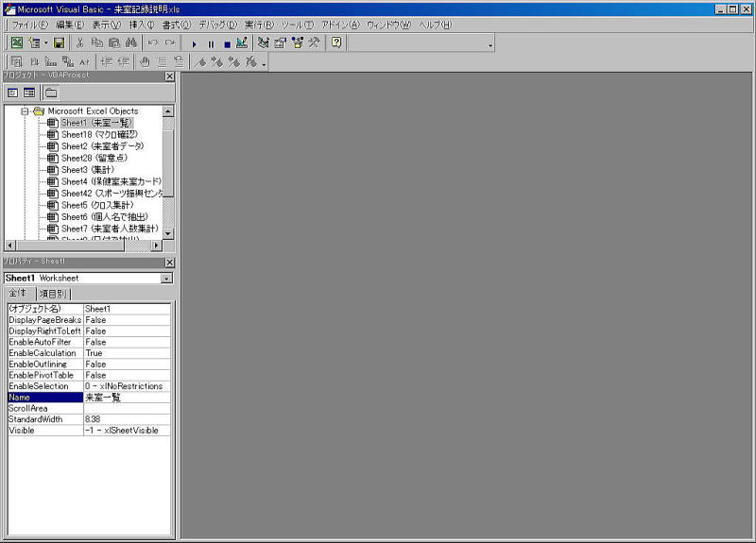Click the Comment Block icon
The width and height of the screenshot is (756, 543).
coord(163,61)
